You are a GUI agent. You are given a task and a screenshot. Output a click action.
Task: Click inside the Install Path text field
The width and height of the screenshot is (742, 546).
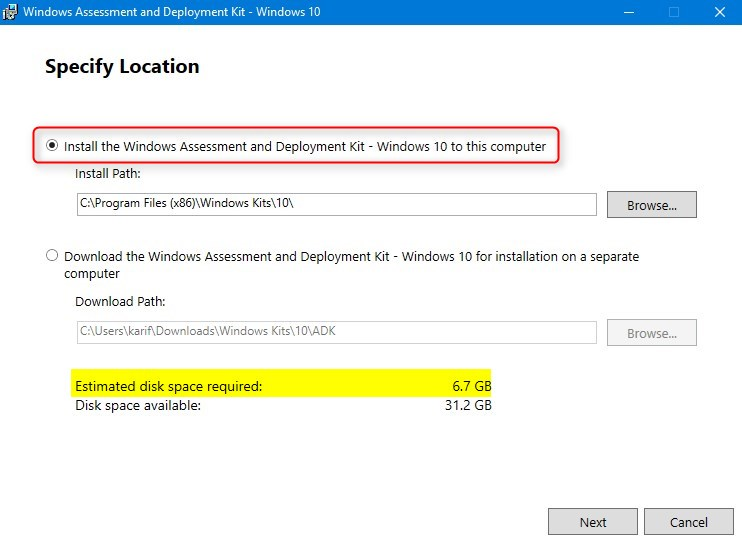[x=336, y=205]
